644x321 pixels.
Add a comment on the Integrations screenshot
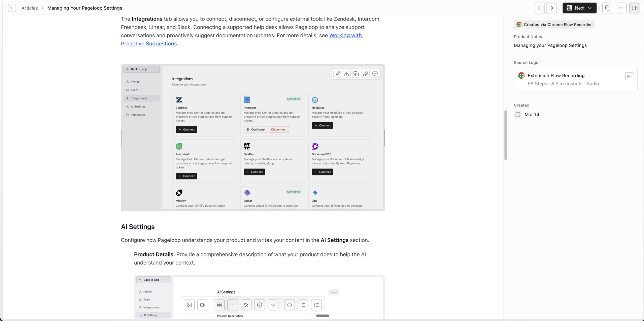click(375, 74)
